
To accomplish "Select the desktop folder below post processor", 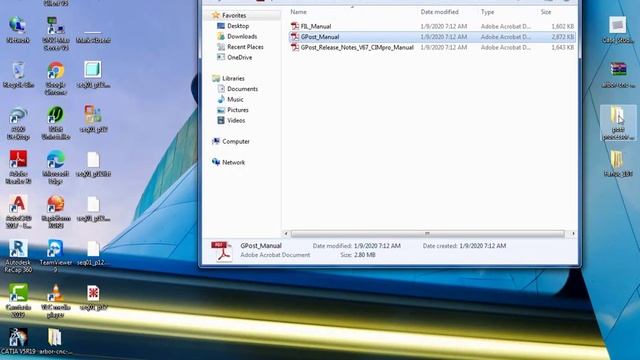I will click(618, 164).
